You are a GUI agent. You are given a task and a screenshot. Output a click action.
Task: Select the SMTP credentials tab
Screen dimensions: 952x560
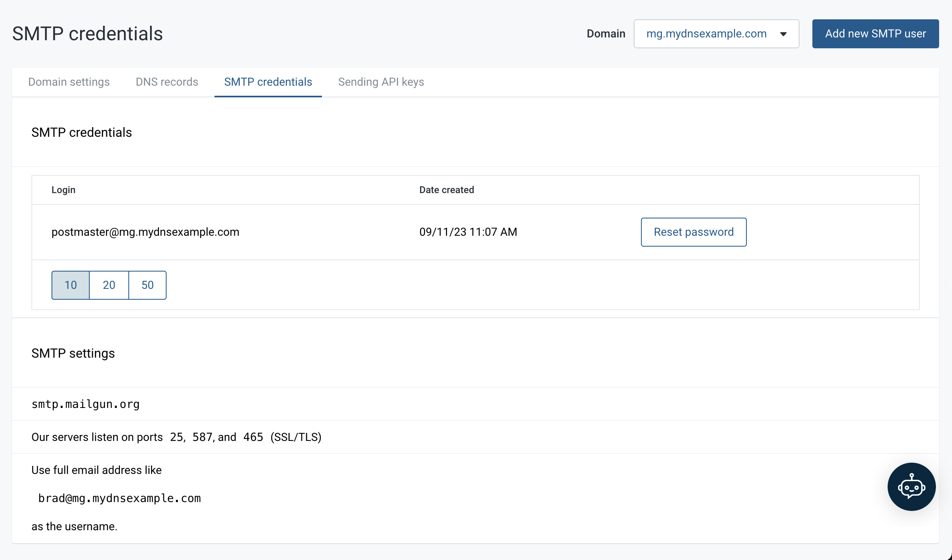[x=268, y=82]
